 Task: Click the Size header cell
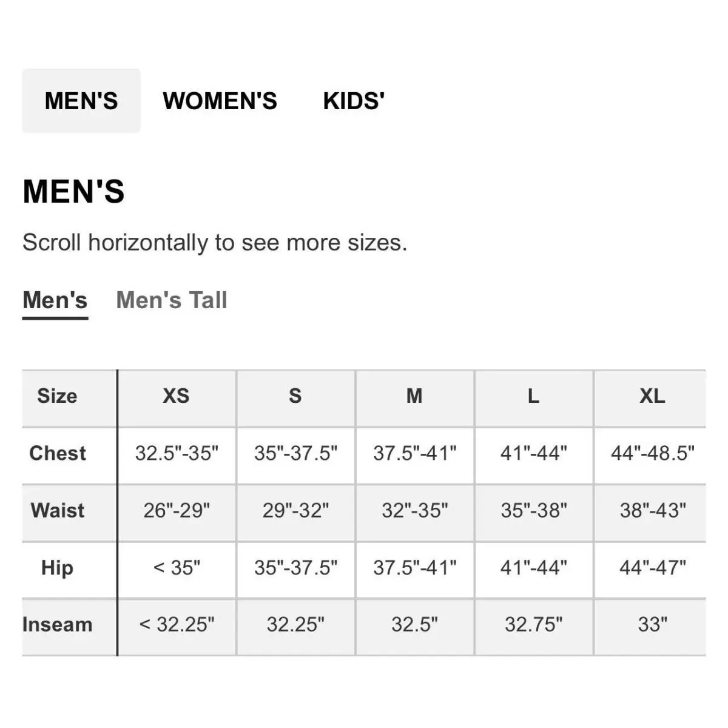58,396
